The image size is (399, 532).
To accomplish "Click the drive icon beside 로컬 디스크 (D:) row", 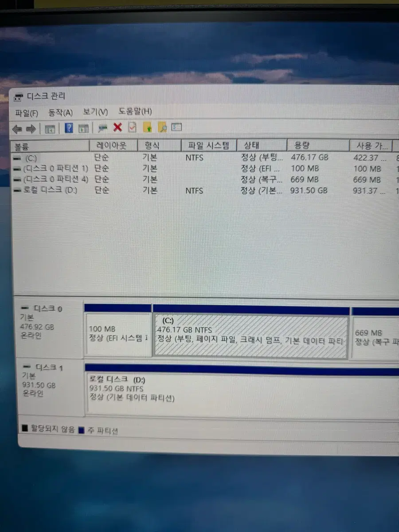I will coord(17,191).
